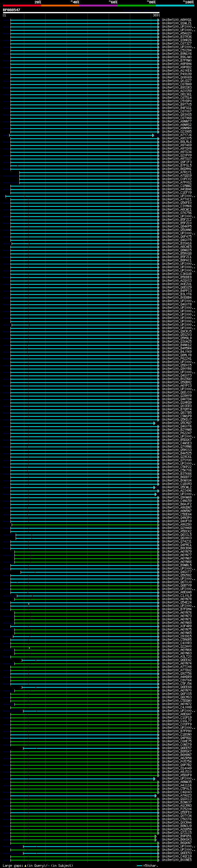Select the UniRef100_A2XS59 label
Image resolution: width=197 pixels, height=868 pixels.
coord(177,91)
